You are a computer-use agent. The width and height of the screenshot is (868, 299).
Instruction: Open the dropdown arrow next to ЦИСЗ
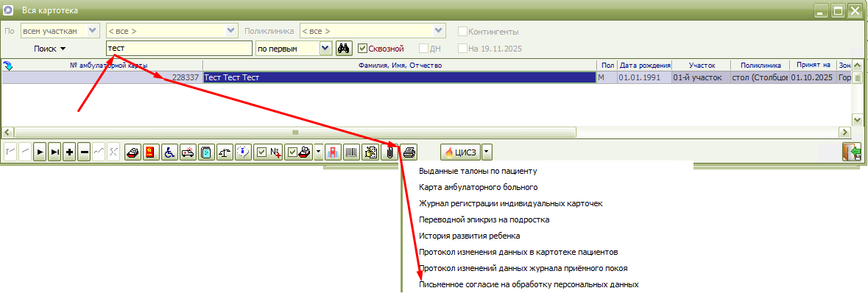click(487, 152)
